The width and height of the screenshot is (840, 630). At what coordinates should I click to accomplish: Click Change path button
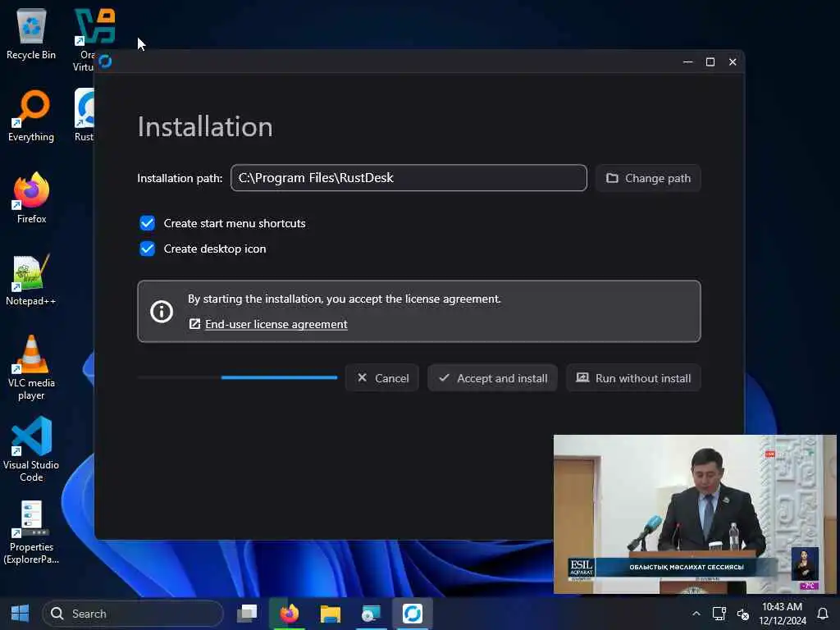click(x=648, y=178)
